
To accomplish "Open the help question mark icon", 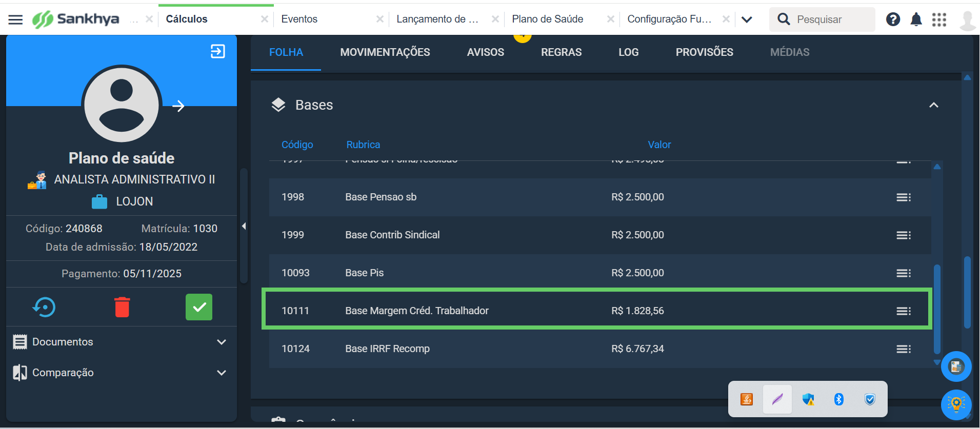I will tap(893, 19).
